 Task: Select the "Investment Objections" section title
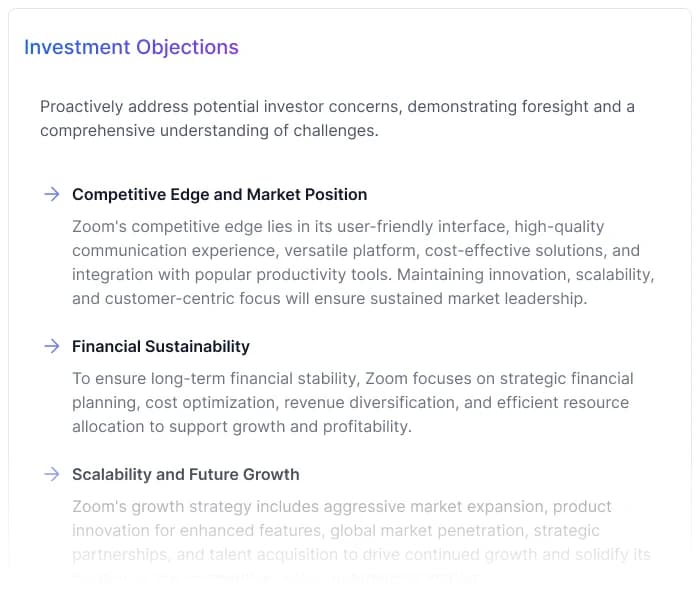pos(131,47)
